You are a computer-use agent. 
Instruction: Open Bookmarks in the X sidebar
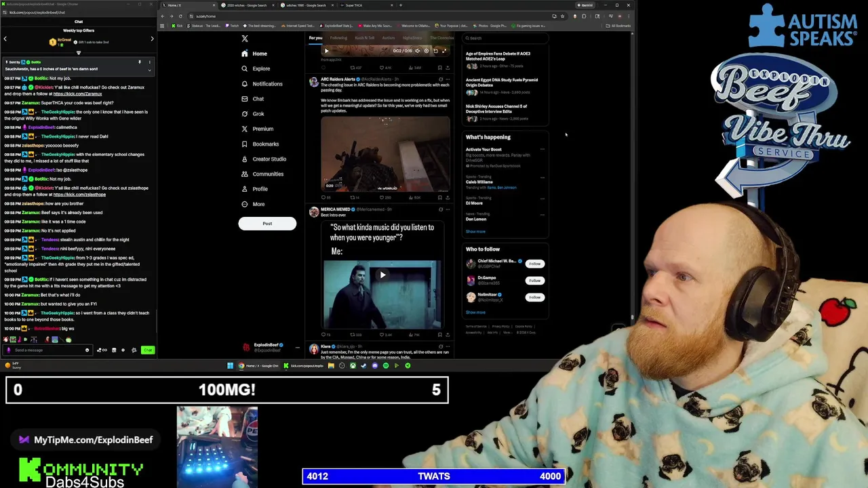pyautogui.click(x=260, y=144)
